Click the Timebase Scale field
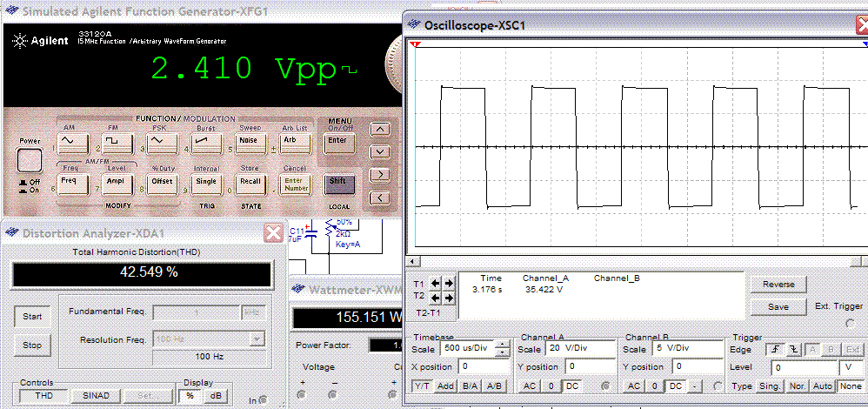Viewport: 868px width, 409px height. [x=468, y=349]
